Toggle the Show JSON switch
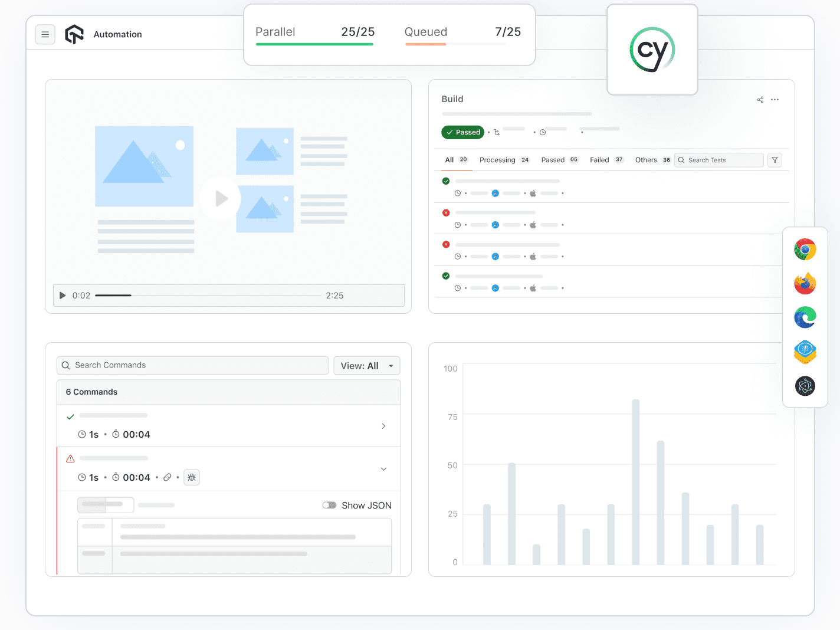The image size is (840, 630). (329, 505)
